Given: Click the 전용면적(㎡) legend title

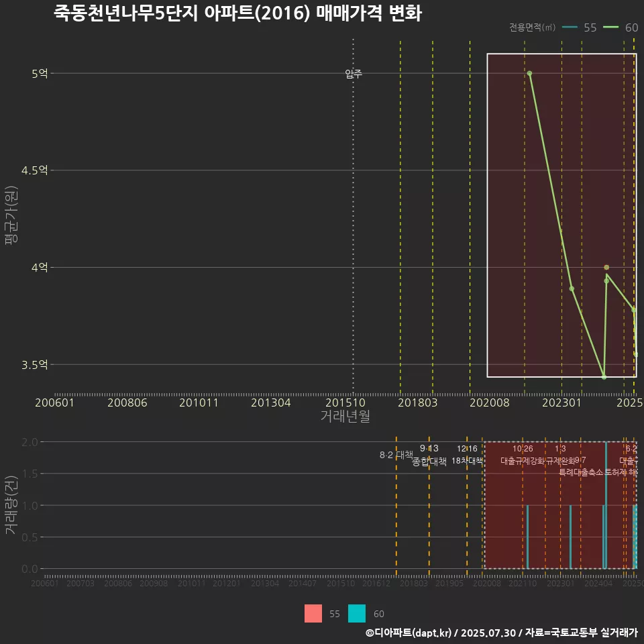Looking at the screenshot, I should tap(532, 28).
